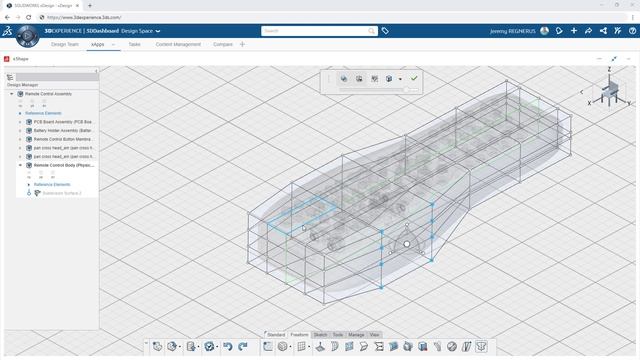640x360 pixels.
Task: Open the 3DEXPERIENCE compass
Action: coord(27,36)
